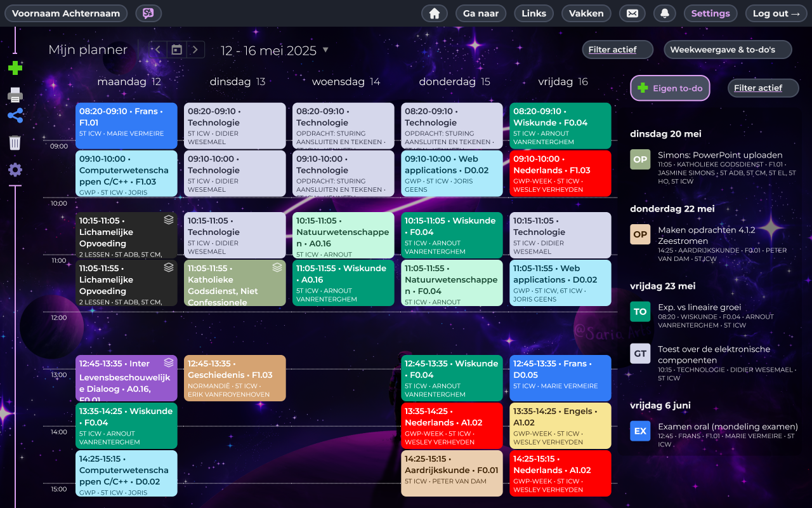Click the Eigen to-do button
This screenshot has width=812, height=508.
(x=670, y=88)
